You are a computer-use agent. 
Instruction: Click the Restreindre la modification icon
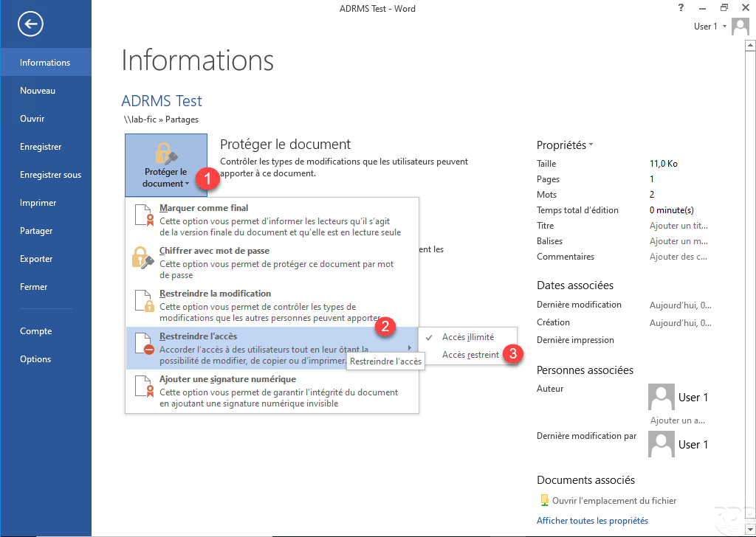point(143,301)
